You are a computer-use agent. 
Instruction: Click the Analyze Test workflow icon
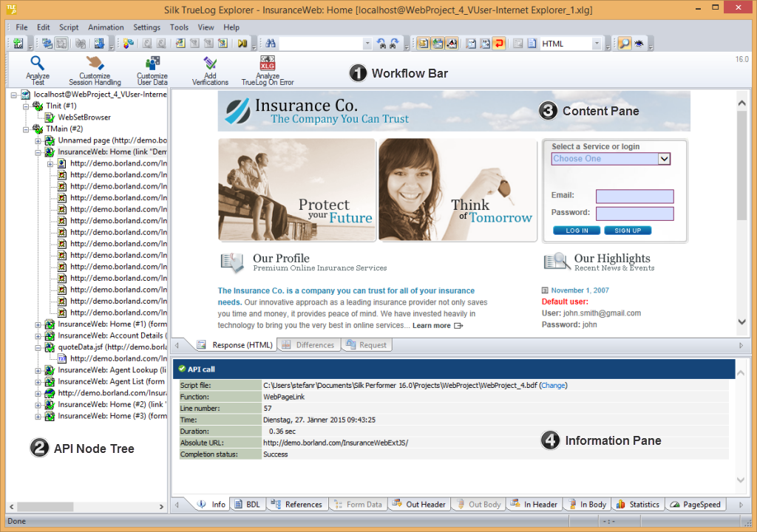[37, 64]
